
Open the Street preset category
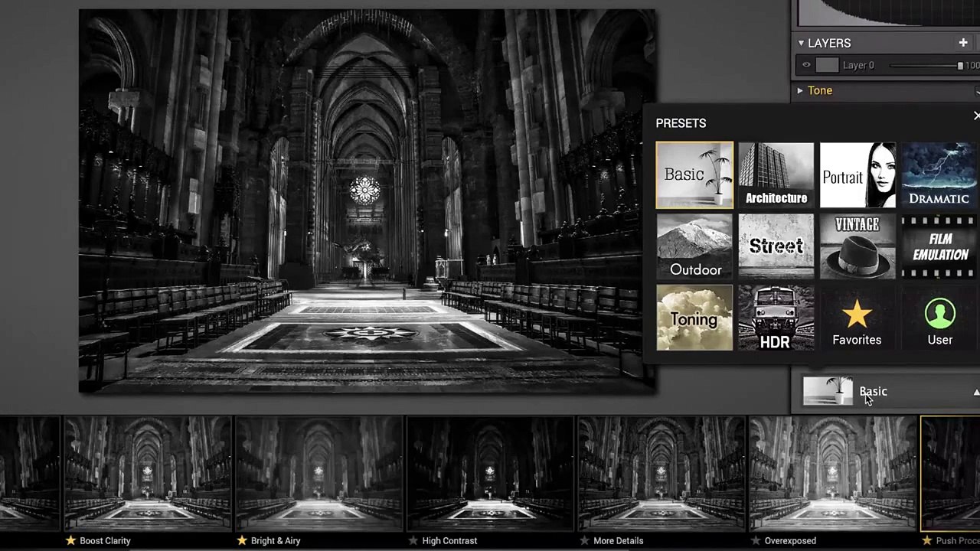pyautogui.click(x=776, y=246)
